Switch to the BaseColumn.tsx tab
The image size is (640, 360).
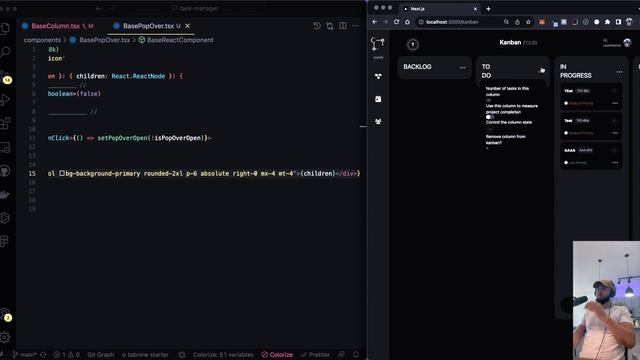pos(58,26)
